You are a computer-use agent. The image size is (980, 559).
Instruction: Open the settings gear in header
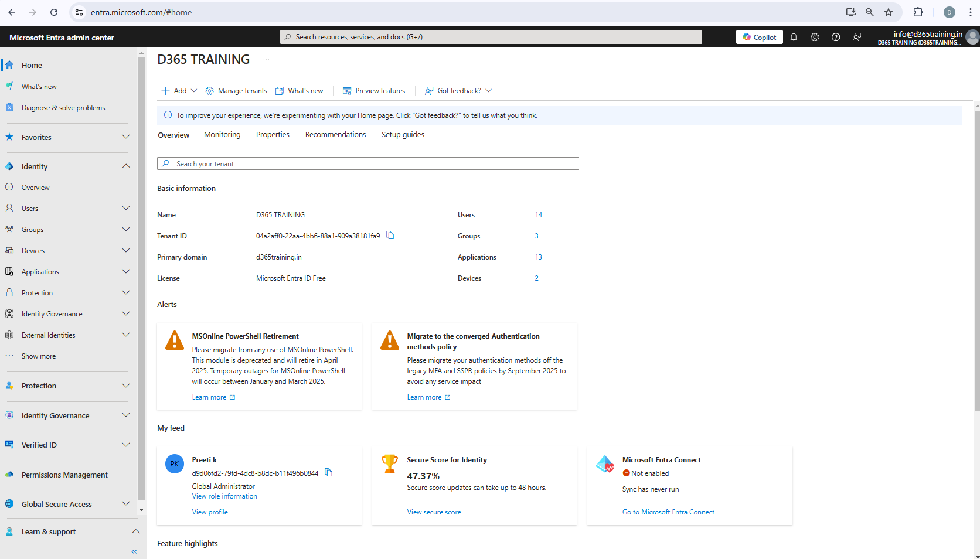[815, 37]
